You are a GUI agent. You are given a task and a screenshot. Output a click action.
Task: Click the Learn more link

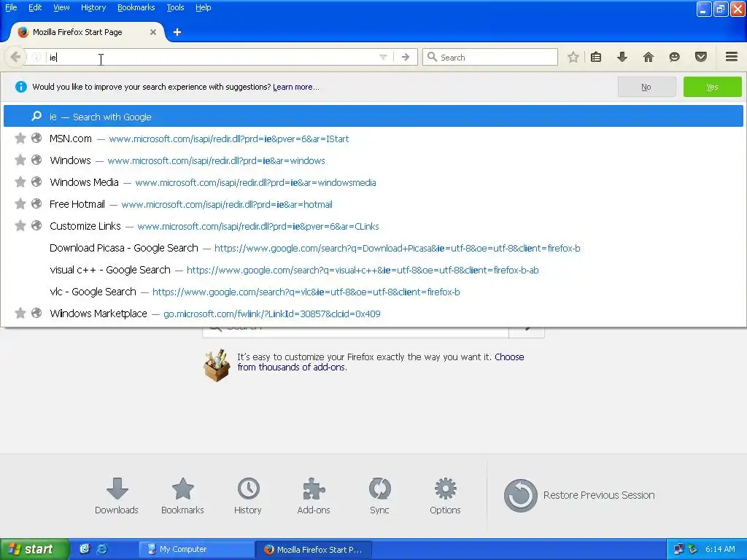(x=296, y=87)
